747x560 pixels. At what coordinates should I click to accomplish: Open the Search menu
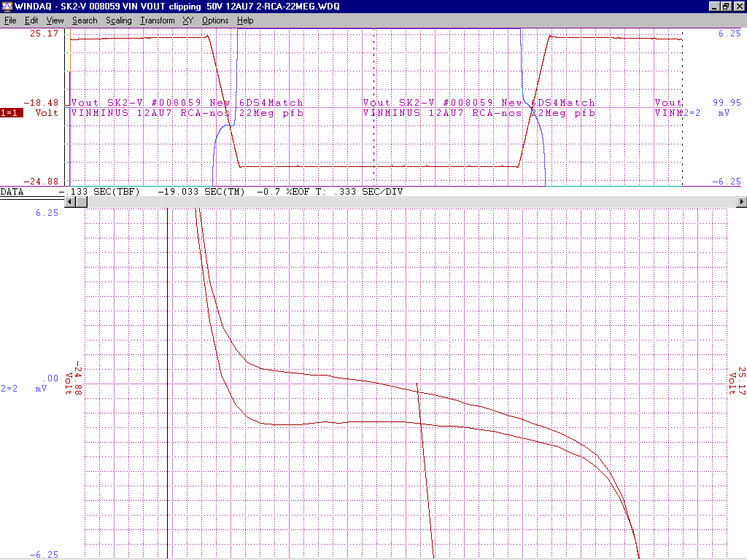85,20
